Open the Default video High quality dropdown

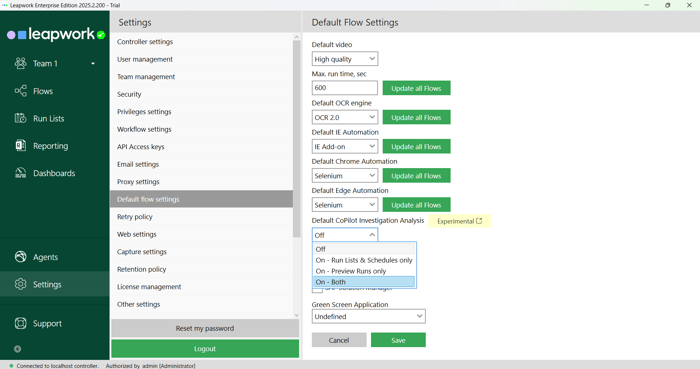coord(345,59)
